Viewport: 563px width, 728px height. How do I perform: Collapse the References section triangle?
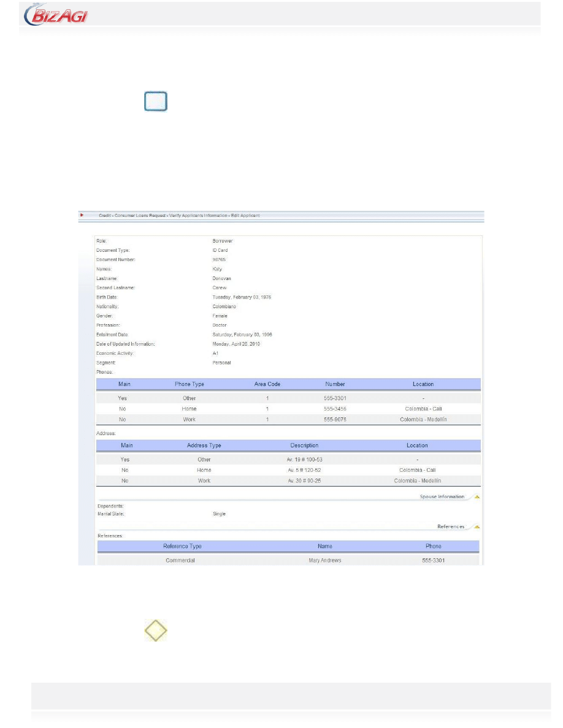[x=477, y=527]
